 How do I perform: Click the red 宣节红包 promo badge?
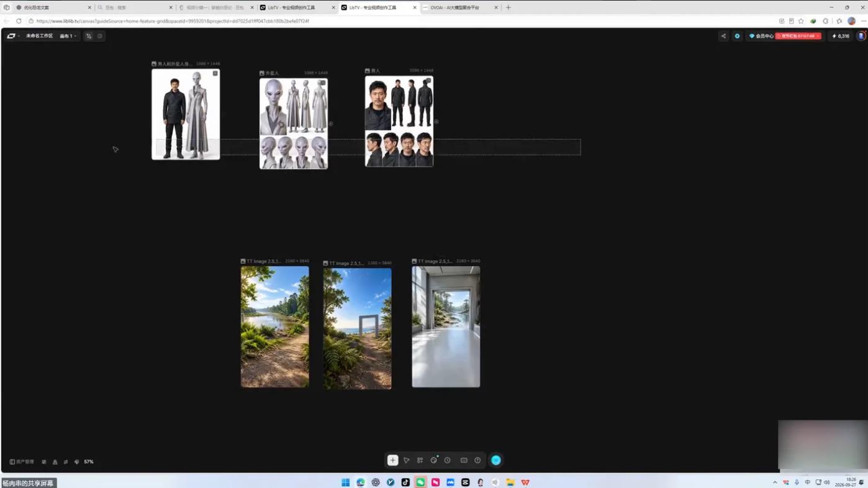pyautogui.click(x=798, y=36)
